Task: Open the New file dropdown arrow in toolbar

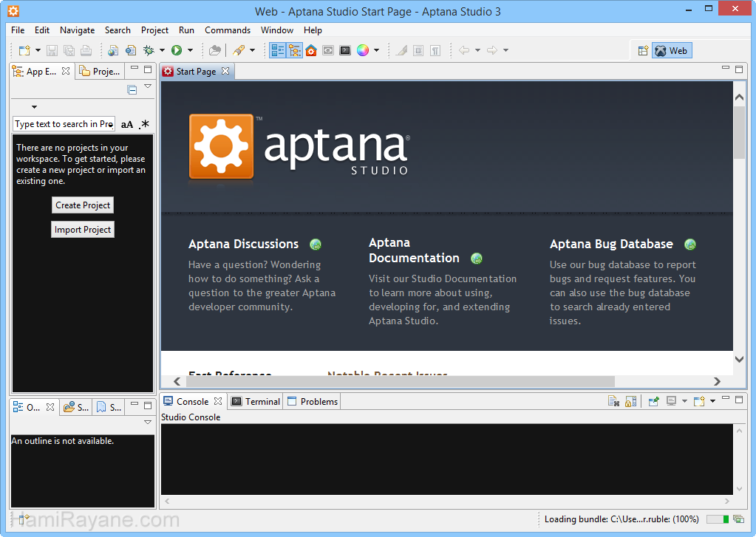Action: [37, 50]
